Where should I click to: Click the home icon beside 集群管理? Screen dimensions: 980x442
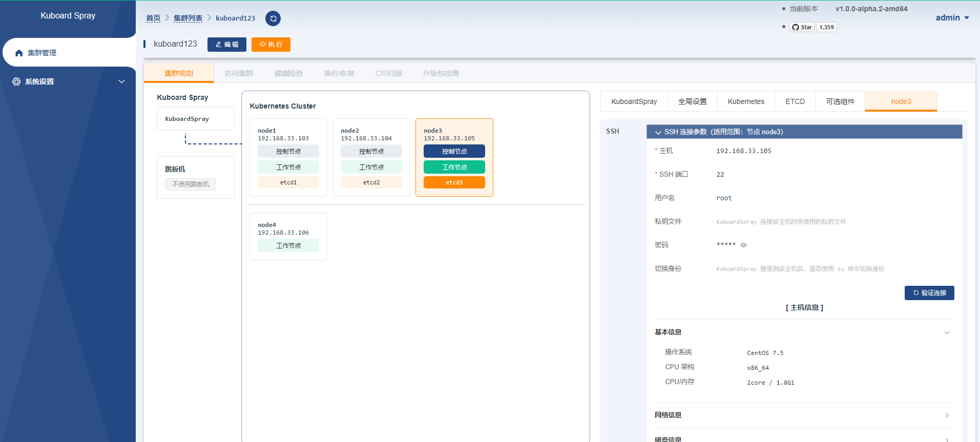19,53
